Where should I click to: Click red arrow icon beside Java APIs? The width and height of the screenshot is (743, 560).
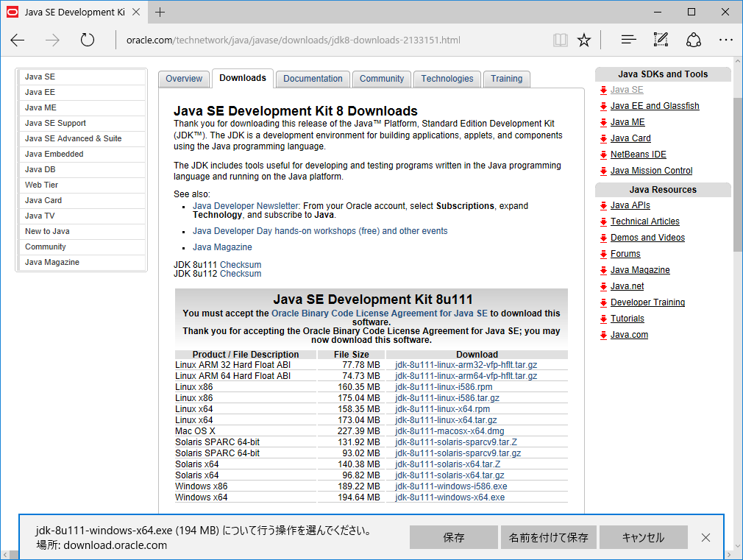[x=603, y=205]
